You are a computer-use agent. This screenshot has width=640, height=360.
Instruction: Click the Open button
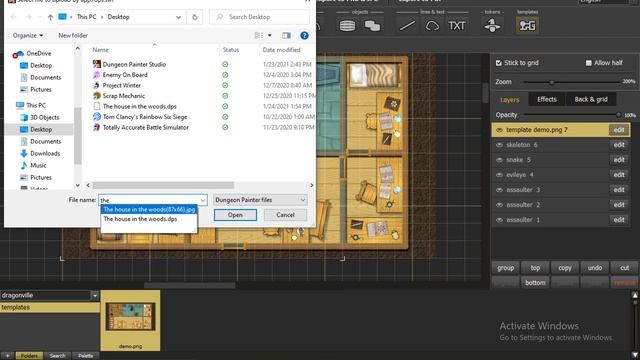[x=236, y=215]
